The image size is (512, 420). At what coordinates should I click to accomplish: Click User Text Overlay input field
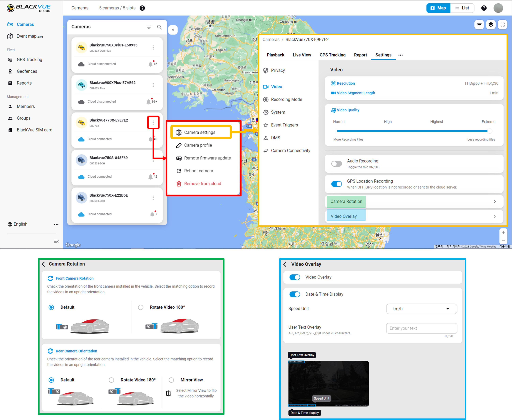click(421, 328)
